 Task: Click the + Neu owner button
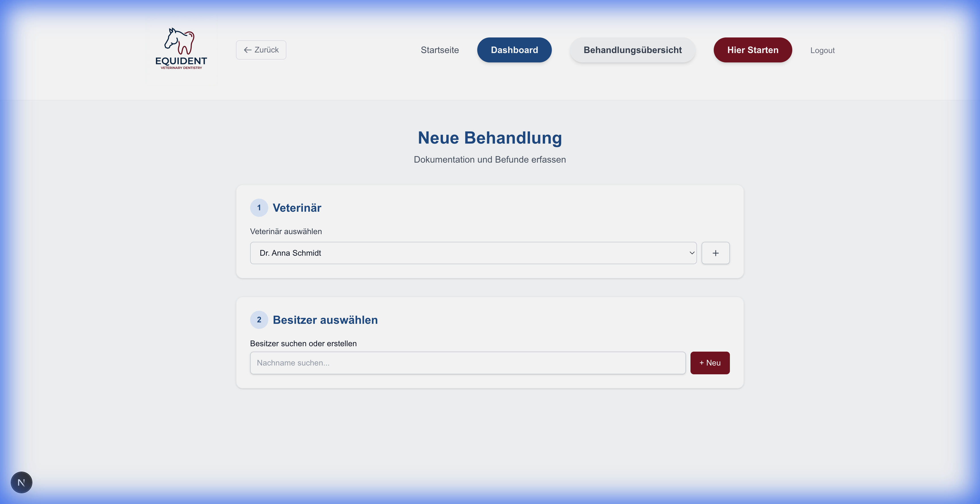(x=709, y=363)
